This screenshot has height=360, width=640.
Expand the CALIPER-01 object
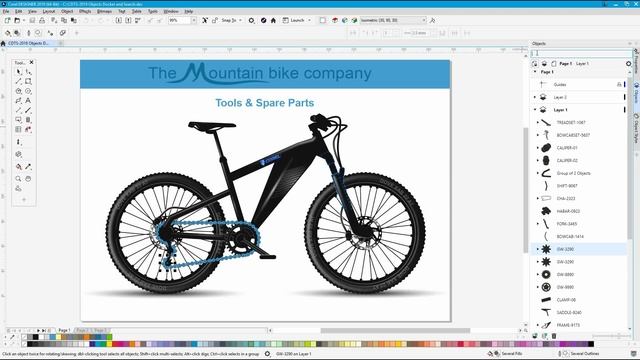(x=538, y=148)
